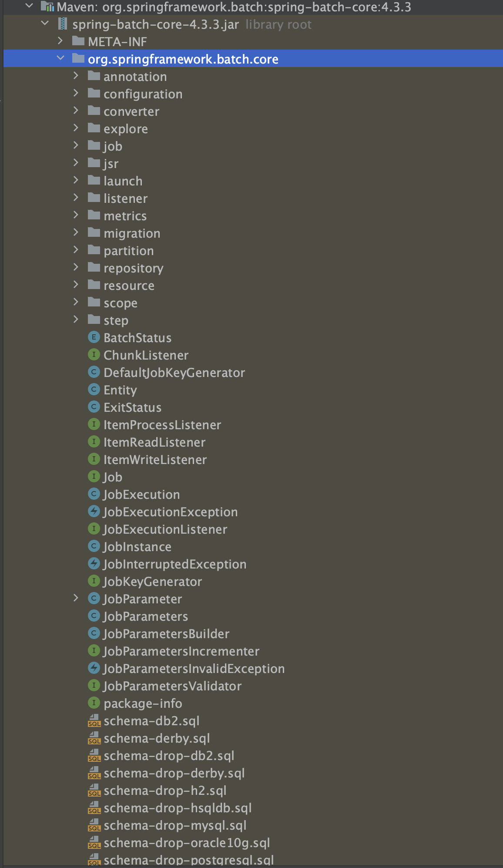Expand the job package
The height and width of the screenshot is (868, 503).
[x=76, y=145]
